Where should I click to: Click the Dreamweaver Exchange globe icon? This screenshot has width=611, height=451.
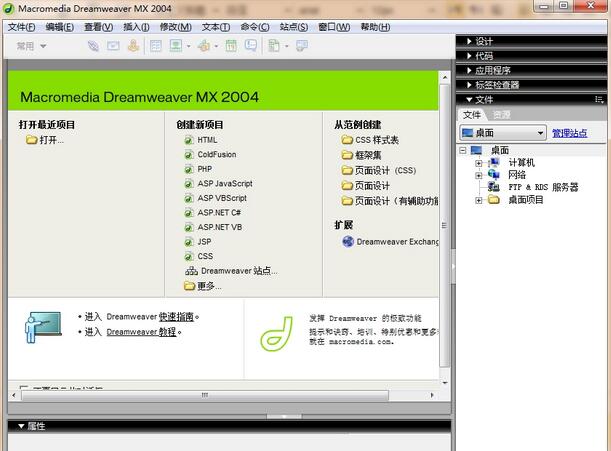(348, 242)
